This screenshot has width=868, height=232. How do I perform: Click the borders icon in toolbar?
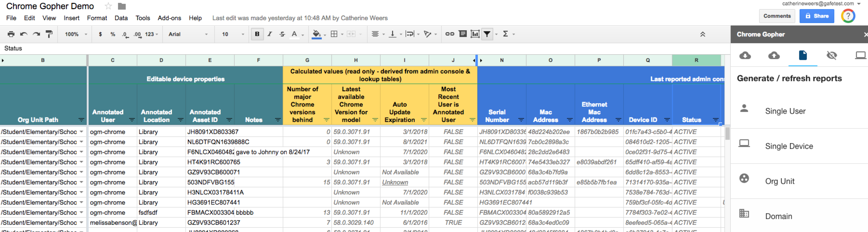(334, 34)
